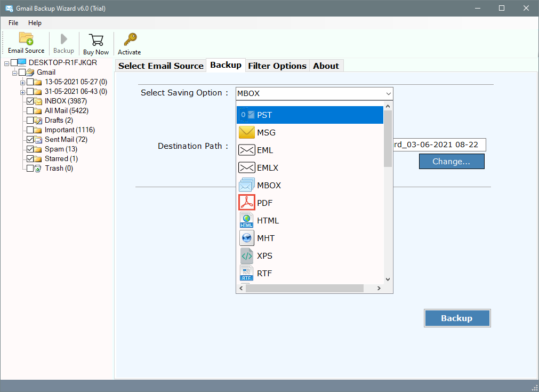Expand the 13-05-2021 05-27 folder node

(x=22, y=82)
